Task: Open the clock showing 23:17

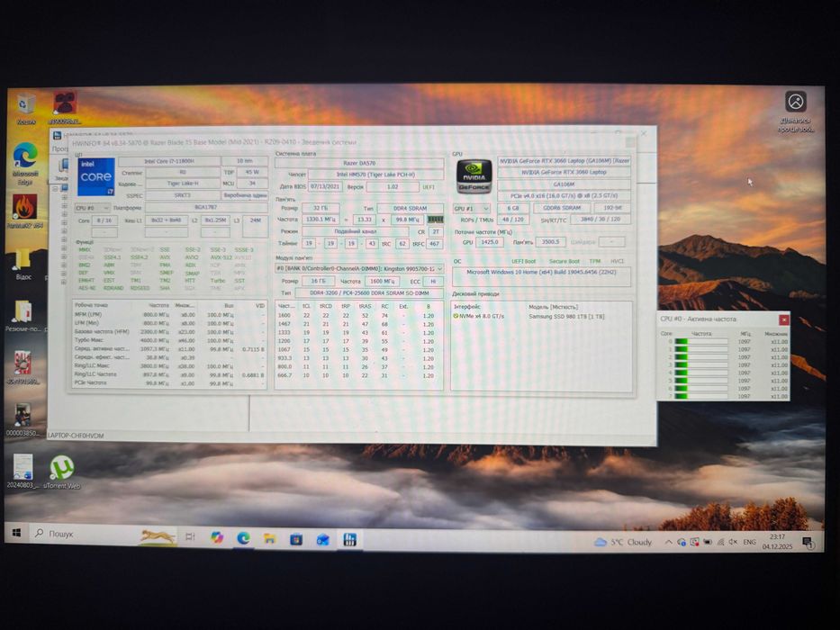Action: pos(777,542)
